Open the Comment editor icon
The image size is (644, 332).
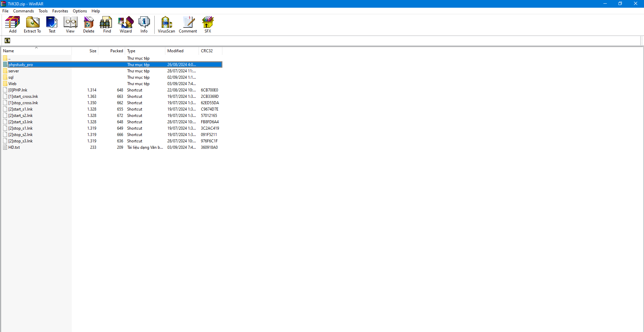tap(188, 24)
